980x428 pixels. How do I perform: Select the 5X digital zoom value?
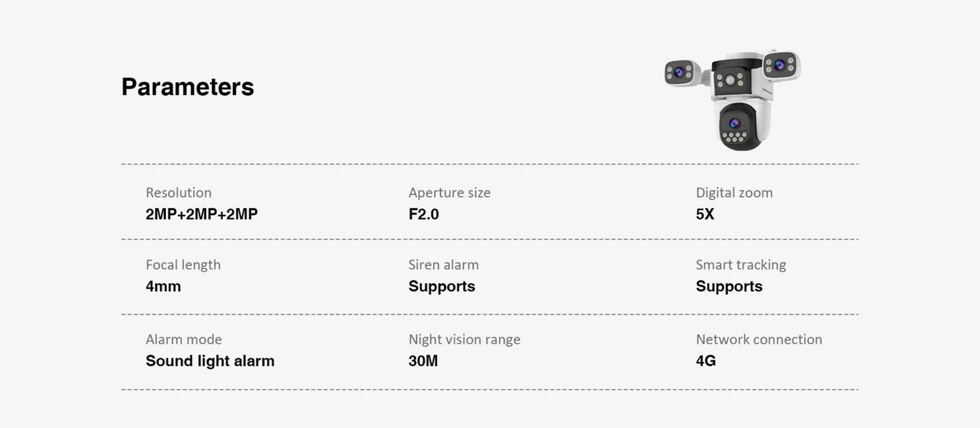click(x=705, y=214)
